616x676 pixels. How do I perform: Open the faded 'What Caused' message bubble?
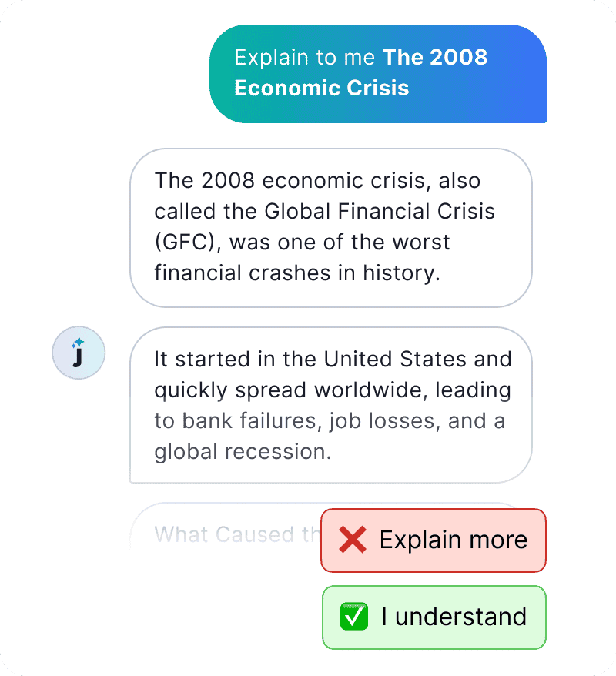[x=225, y=527]
